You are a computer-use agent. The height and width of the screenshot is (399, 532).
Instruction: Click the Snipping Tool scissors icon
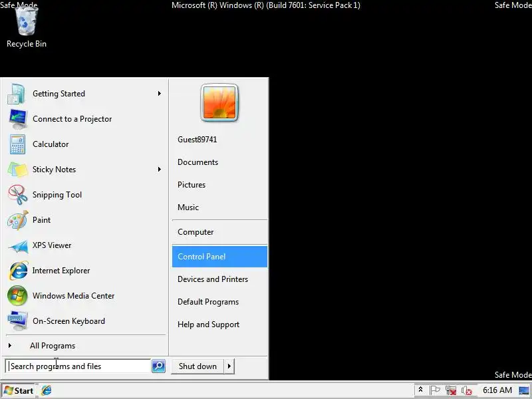pos(18,194)
